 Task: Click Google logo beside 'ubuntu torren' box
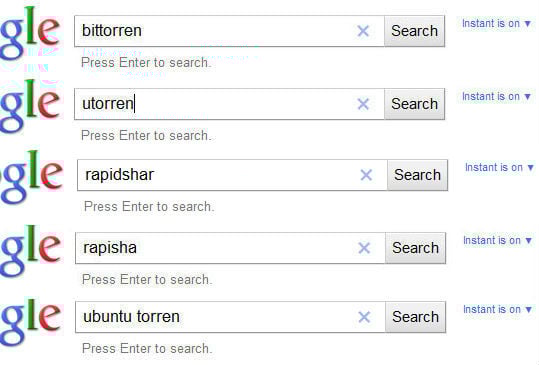click(x=31, y=320)
